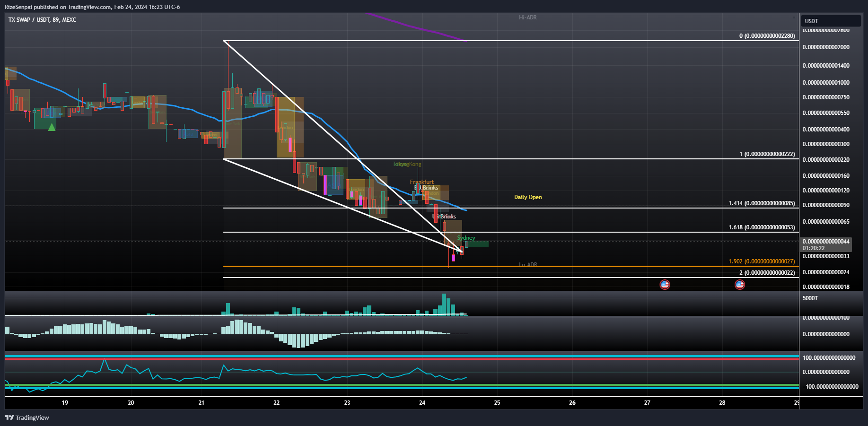Viewport: 868px width, 426px height.
Task: Click the current price tag 0.000000000000044
Action: point(826,242)
